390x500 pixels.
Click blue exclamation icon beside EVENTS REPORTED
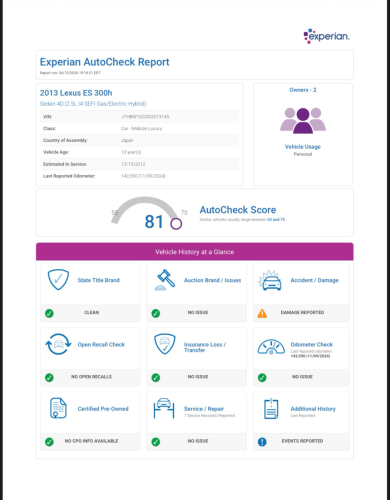pyautogui.click(x=262, y=442)
